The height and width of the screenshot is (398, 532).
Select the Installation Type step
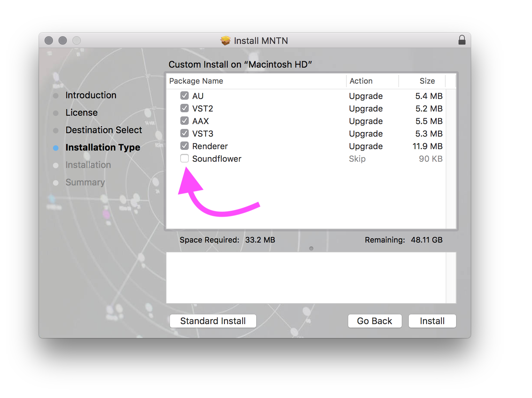pos(103,147)
